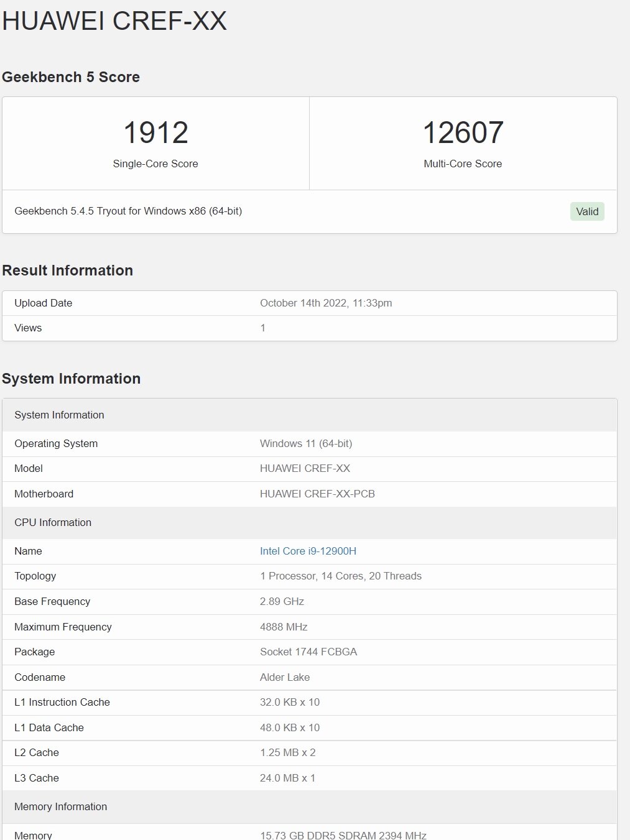Screen dimensions: 630x840
Task: Select the HUAWEI CREF-XX-PCB motherboard value
Action: pos(317,494)
